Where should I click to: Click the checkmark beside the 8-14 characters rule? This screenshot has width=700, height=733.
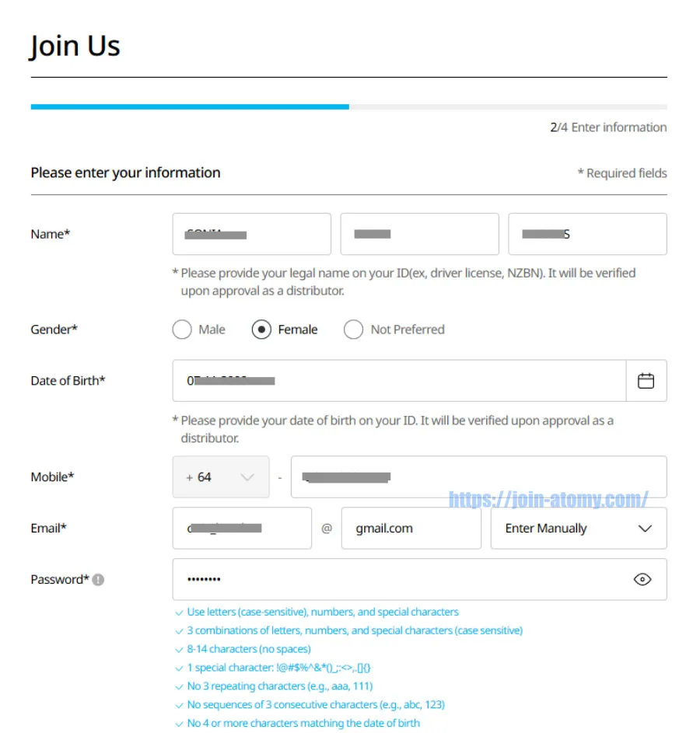180,648
